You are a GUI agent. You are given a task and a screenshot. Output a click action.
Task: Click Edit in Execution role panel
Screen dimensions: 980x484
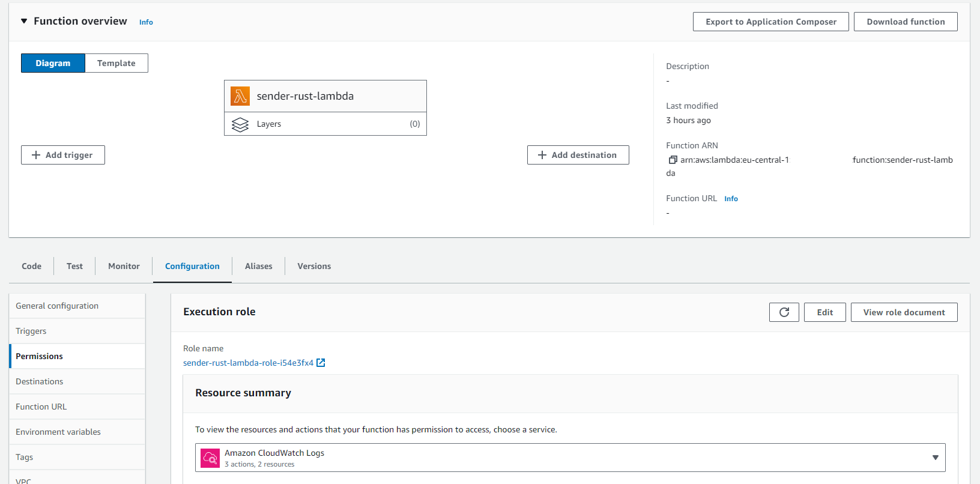(825, 312)
